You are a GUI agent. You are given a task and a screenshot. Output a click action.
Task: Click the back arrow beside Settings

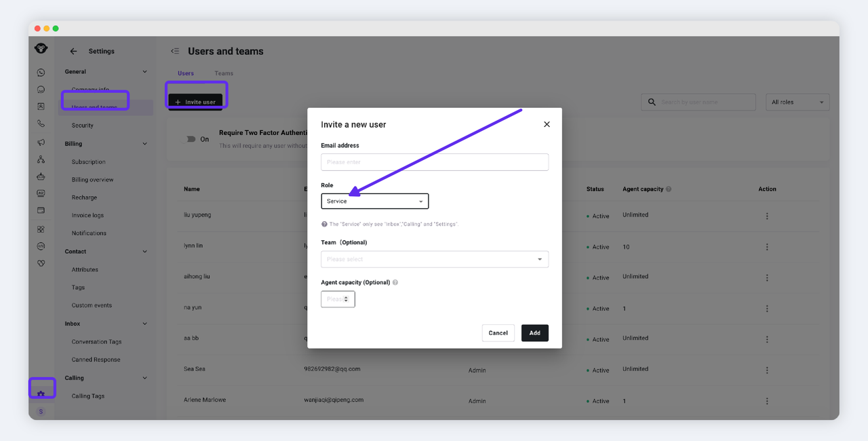tap(73, 52)
